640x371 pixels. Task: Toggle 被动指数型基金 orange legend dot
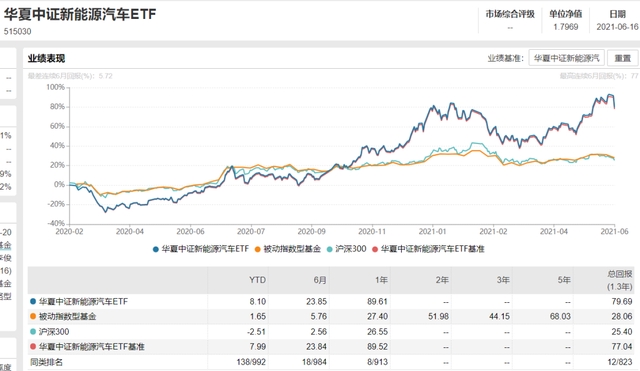pos(258,249)
